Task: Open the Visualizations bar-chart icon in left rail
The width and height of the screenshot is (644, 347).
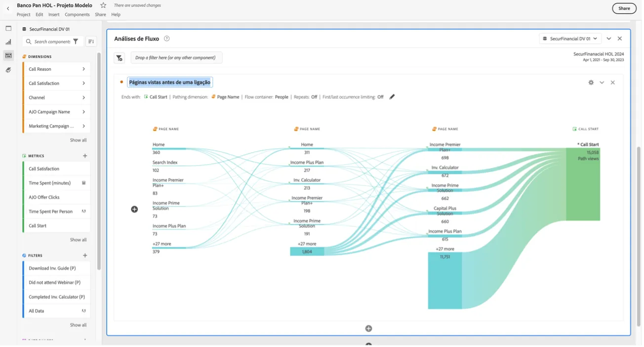Action: [x=8, y=42]
